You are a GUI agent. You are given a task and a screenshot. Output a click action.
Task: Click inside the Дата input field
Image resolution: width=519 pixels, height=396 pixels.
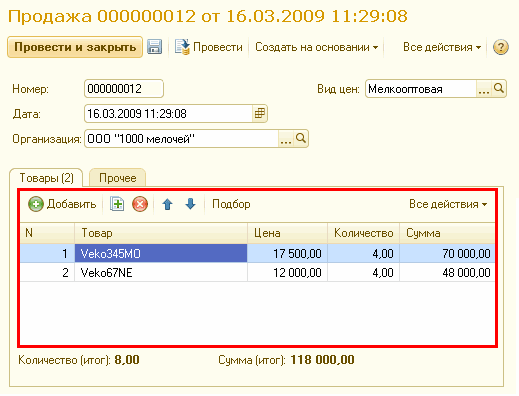point(168,114)
